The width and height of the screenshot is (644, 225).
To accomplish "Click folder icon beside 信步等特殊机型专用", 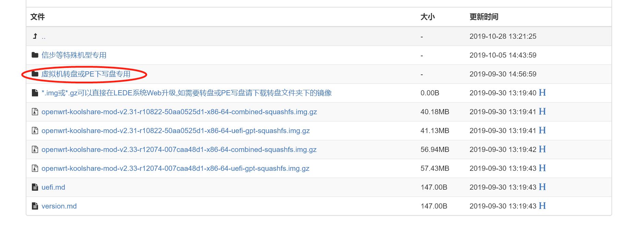I will 35,55.
